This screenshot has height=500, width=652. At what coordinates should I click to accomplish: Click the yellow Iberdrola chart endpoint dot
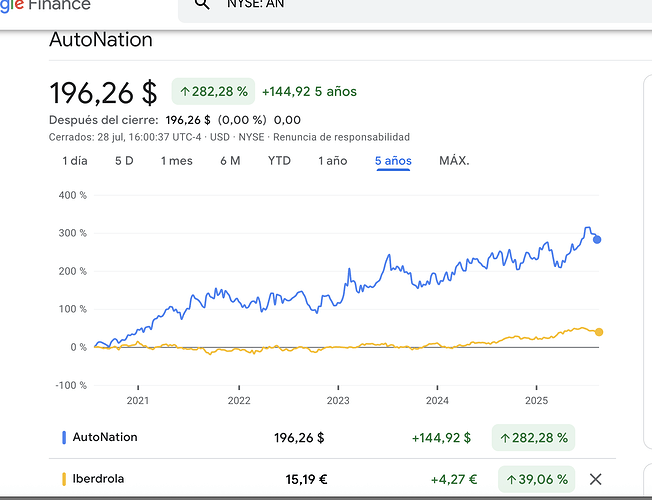[598, 331]
